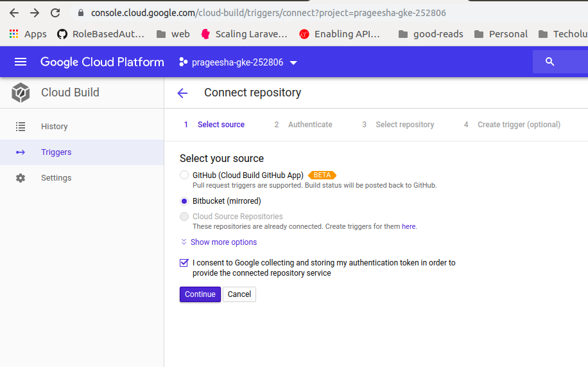Screen dimensions: 588x367
Task: Click the BETA badge
Action: (322, 175)
